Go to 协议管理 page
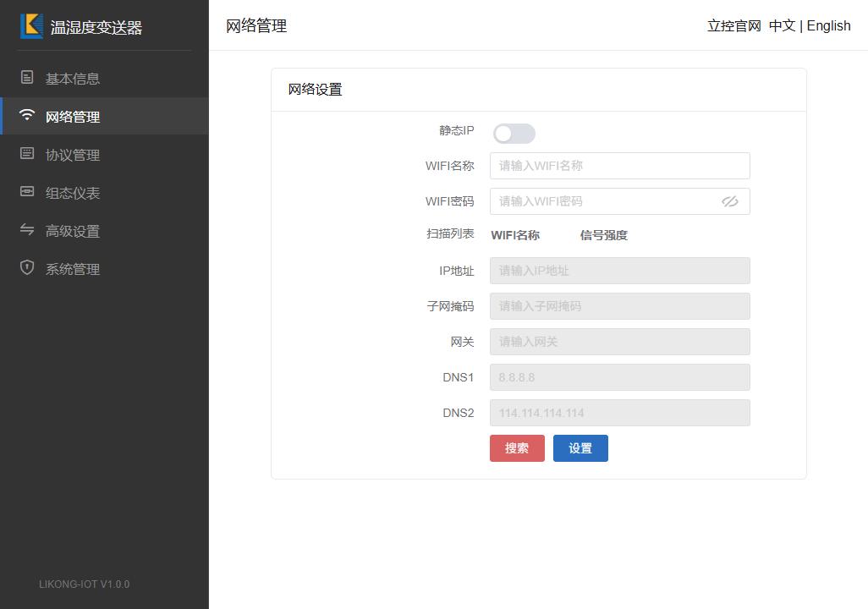Viewport: 868px width, 609px height. point(104,155)
